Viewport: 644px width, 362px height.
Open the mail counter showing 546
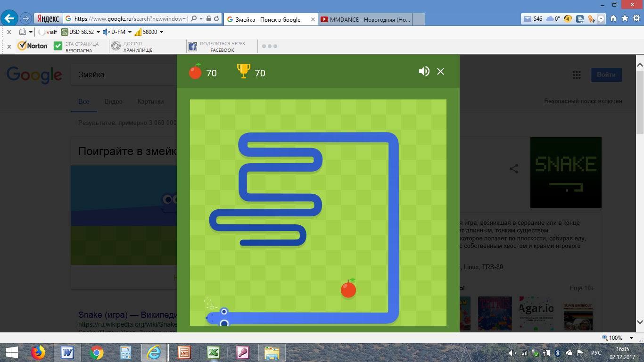click(533, 19)
